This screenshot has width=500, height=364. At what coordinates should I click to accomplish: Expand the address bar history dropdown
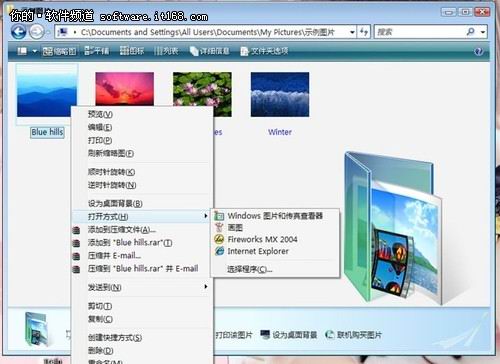tap(352, 32)
